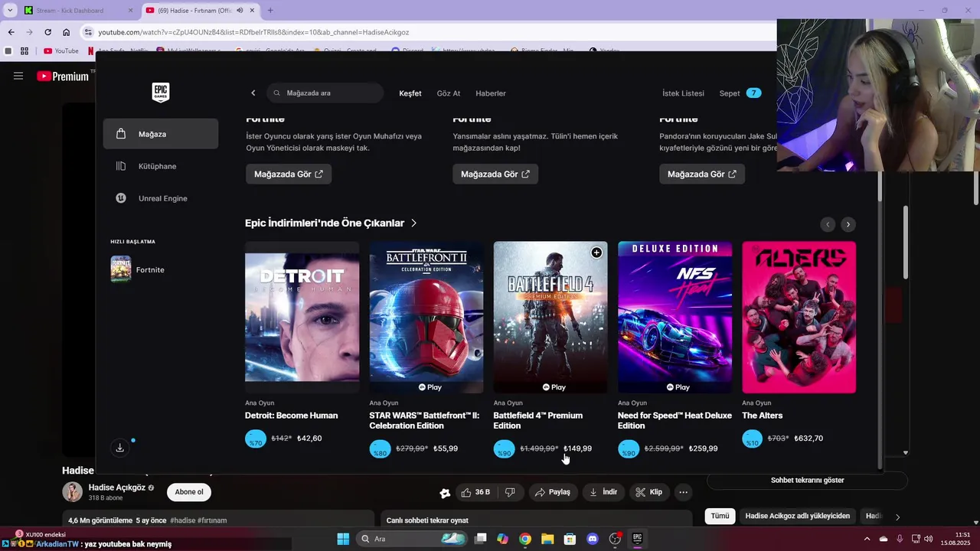Viewport: 980px width, 551px height.
Task: Open Discord from the taskbar
Action: [592, 539]
